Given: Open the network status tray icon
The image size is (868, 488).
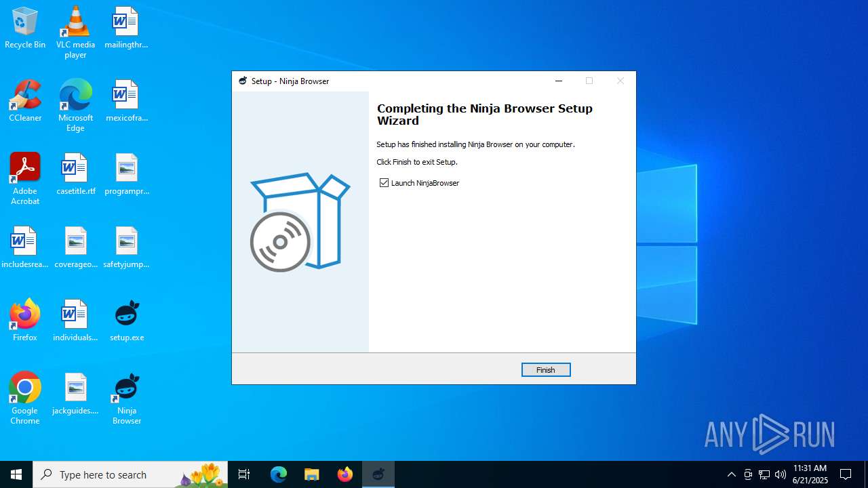Looking at the screenshot, I should point(764,474).
